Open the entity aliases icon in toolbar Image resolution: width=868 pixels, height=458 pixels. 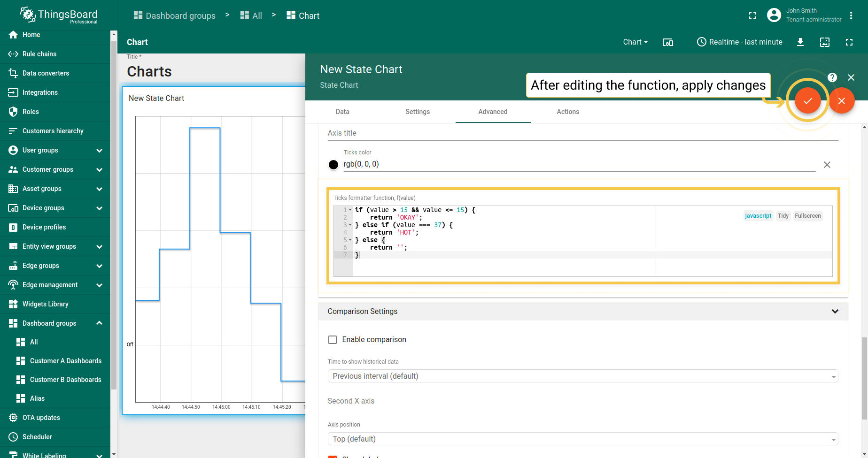click(667, 42)
